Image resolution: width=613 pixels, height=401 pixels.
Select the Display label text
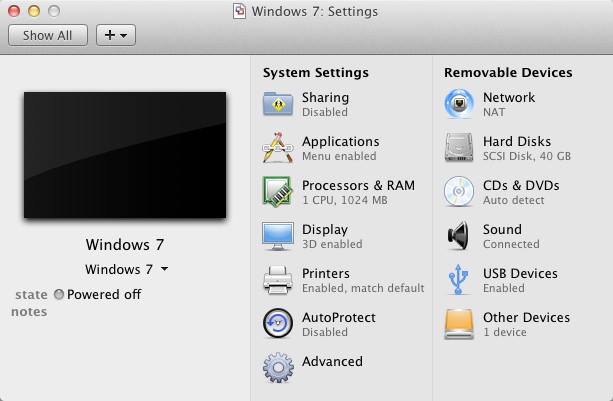coord(325,230)
